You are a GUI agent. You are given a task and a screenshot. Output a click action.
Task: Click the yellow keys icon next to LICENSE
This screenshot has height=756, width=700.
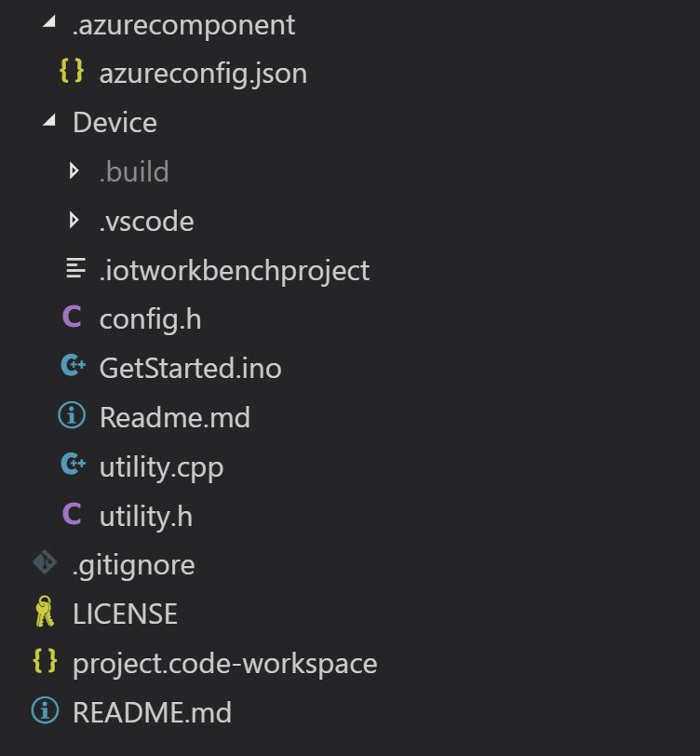(45, 612)
